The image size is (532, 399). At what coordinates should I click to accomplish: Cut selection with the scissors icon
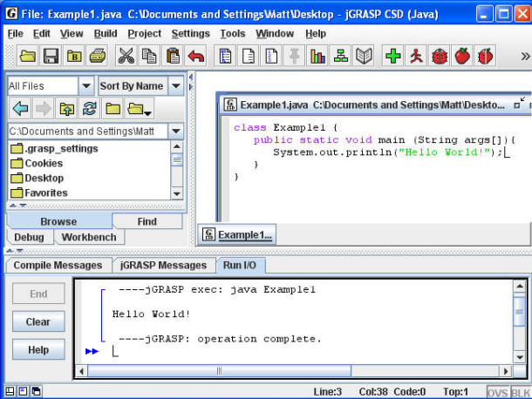tap(126, 56)
